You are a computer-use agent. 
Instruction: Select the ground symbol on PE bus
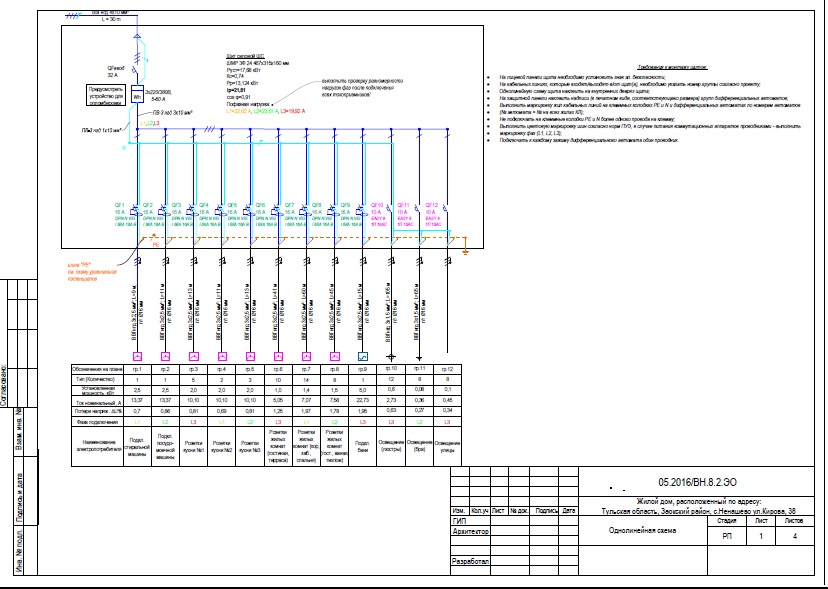[465, 250]
